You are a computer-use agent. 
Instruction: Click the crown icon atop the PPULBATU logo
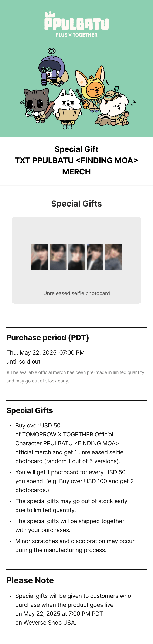[x=50, y=14]
